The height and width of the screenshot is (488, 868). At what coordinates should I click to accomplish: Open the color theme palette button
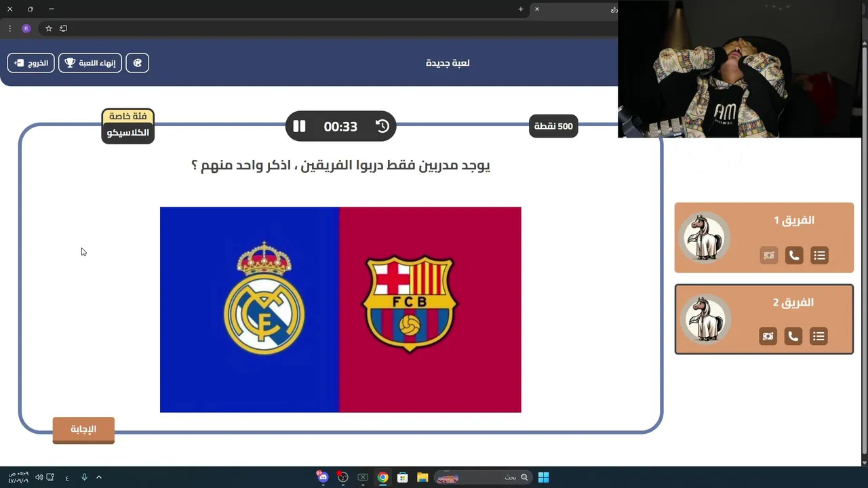pyautogui.click(x=138, y=63)
